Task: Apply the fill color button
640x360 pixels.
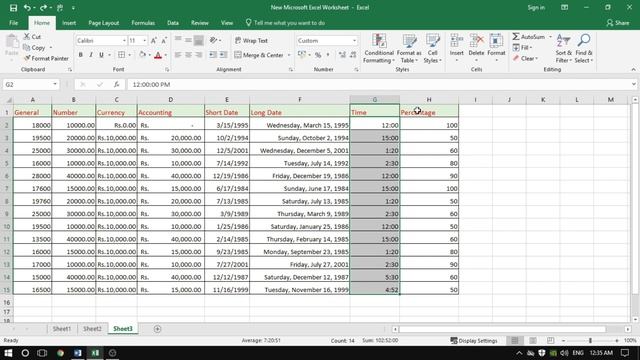Action: click(142, 55)
